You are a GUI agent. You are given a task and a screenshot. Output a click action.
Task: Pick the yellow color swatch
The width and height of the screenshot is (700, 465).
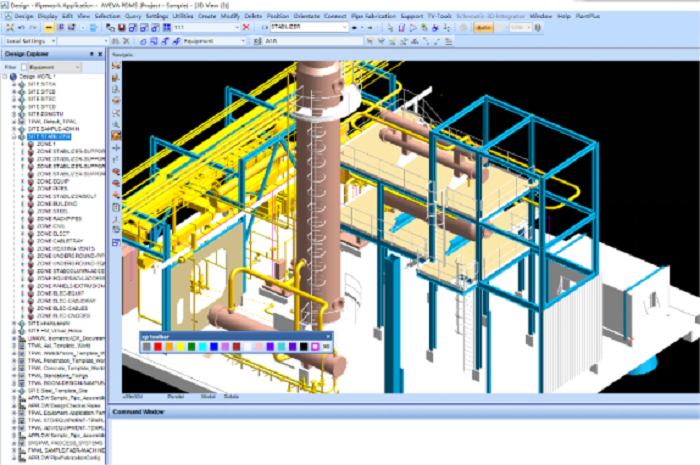(x=181, y=346)
